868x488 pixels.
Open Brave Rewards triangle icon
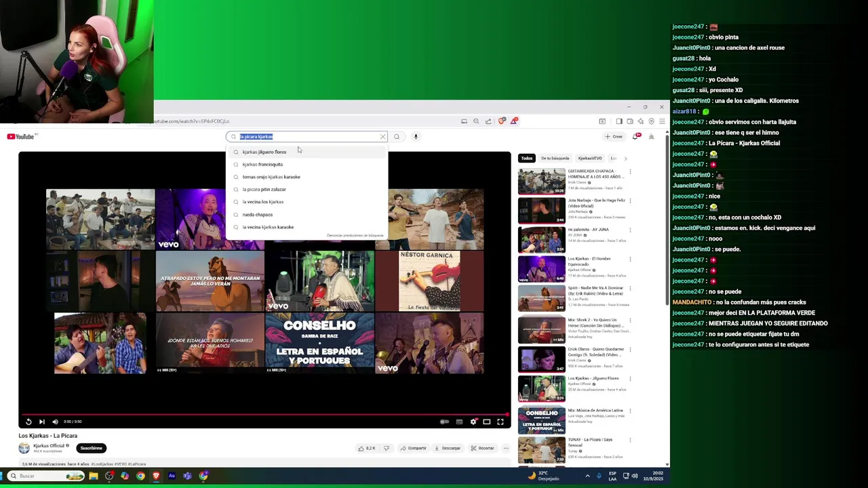click(x=515, y=121)
